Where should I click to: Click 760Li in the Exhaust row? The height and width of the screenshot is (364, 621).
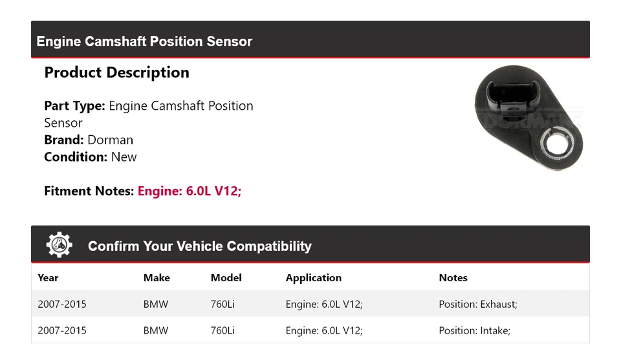point(223,304)
